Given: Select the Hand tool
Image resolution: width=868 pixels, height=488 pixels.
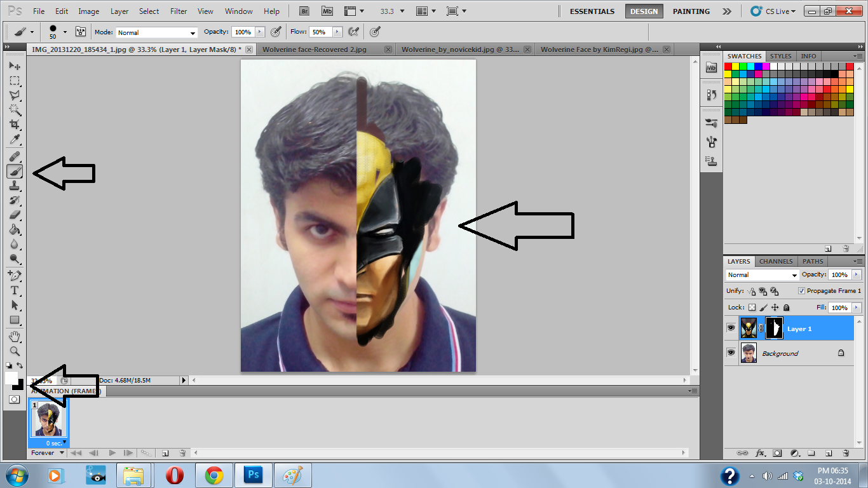Looking at the screenshot, I should (x=15, y=336).
